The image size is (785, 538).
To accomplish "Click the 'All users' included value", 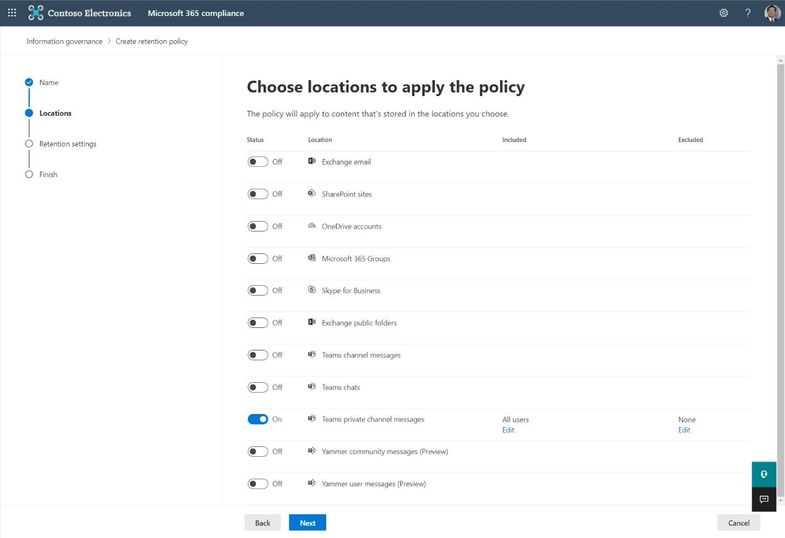I will 516,419.
